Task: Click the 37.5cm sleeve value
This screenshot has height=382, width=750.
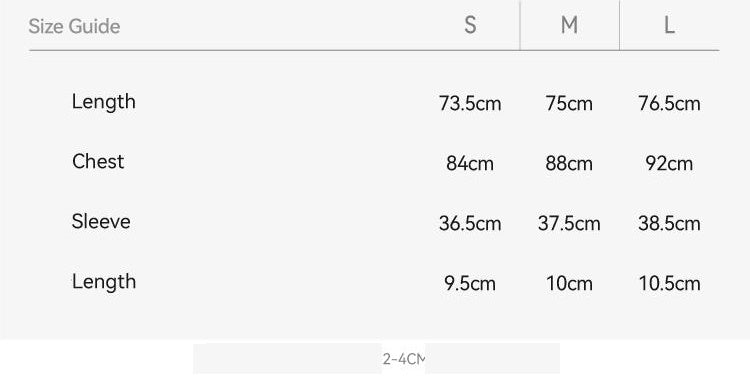Action: point(569,223)
